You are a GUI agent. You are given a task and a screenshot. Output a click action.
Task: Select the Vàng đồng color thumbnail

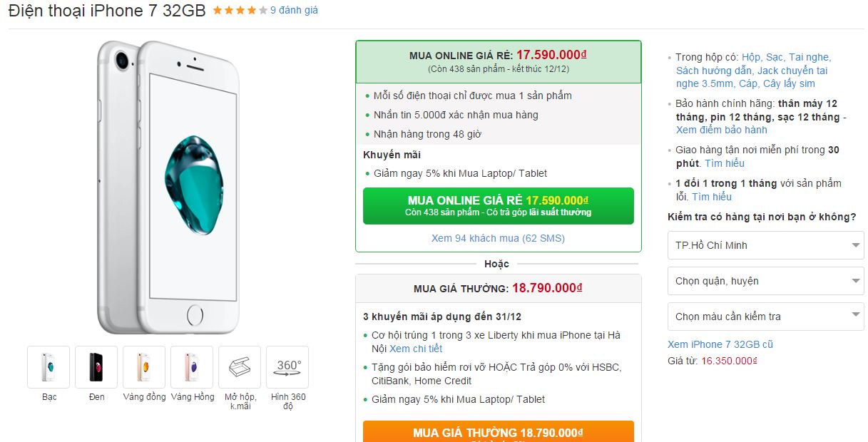[x=143, y=366]
